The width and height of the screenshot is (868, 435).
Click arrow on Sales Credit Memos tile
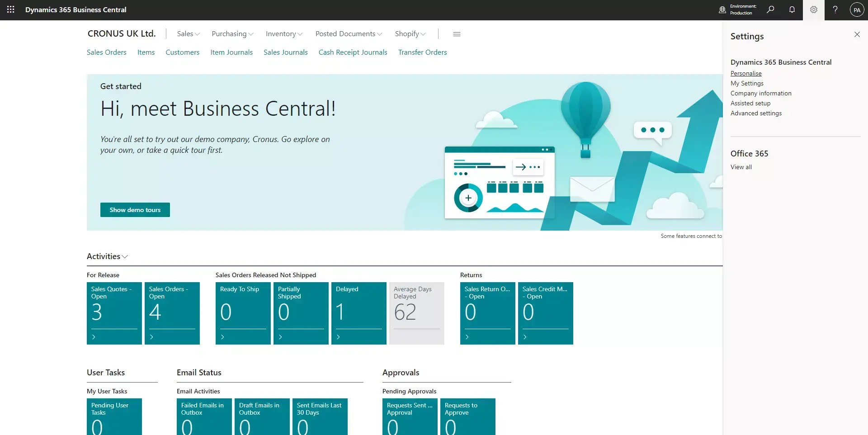[525, 337]
